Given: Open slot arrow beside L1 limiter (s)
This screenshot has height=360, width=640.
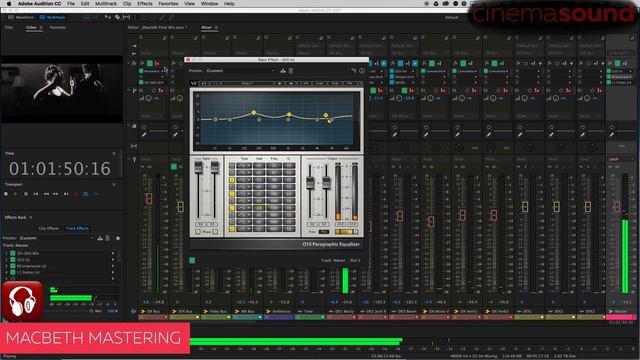Looking at the screenshot, I should (113, 272).
